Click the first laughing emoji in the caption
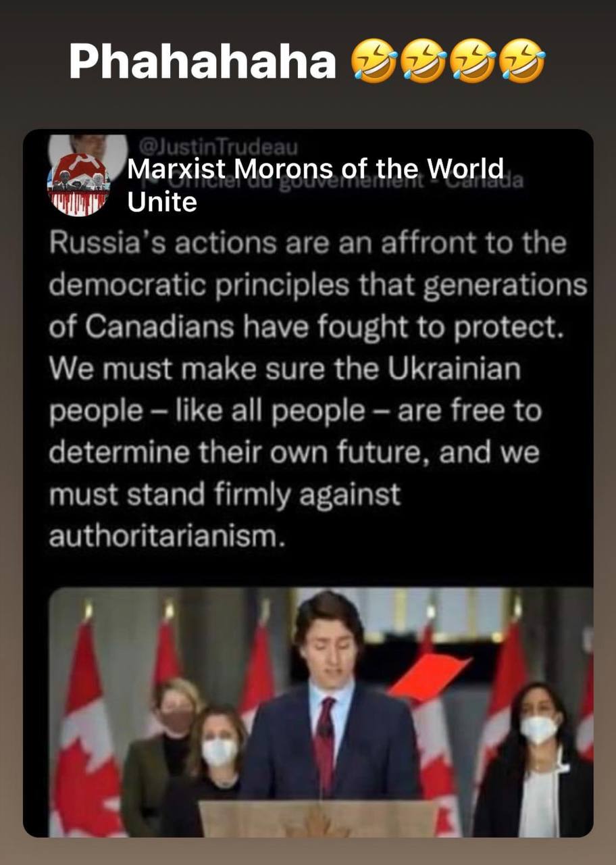616x865 pixels. pos(374,61)
